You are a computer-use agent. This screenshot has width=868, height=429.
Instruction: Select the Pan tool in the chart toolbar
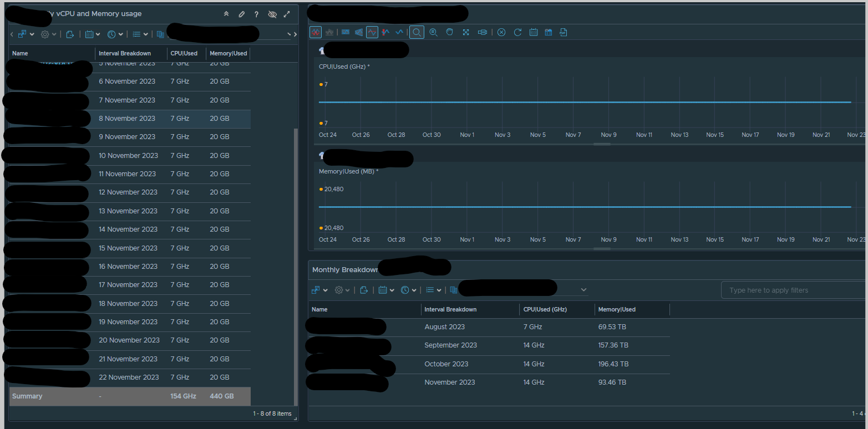449,32
